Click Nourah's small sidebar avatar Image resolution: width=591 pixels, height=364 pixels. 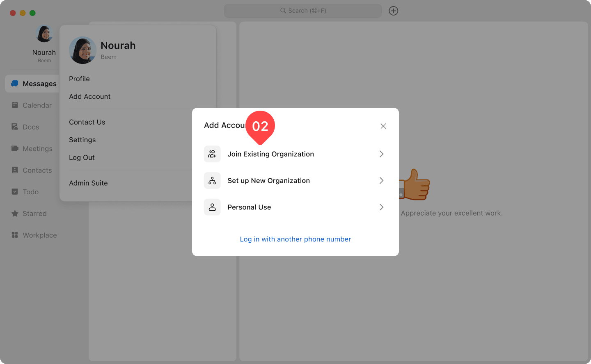tap(44, 34)
